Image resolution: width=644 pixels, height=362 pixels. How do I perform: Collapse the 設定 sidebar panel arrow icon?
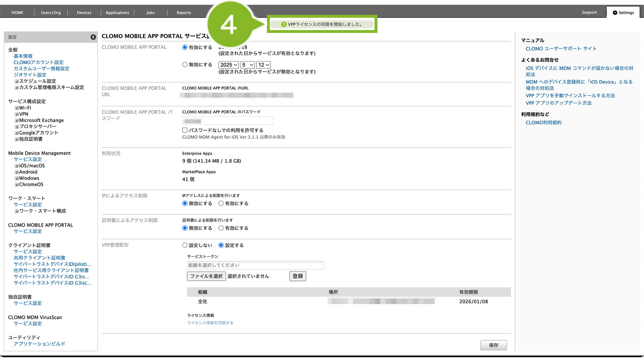[x=93, y=37]
